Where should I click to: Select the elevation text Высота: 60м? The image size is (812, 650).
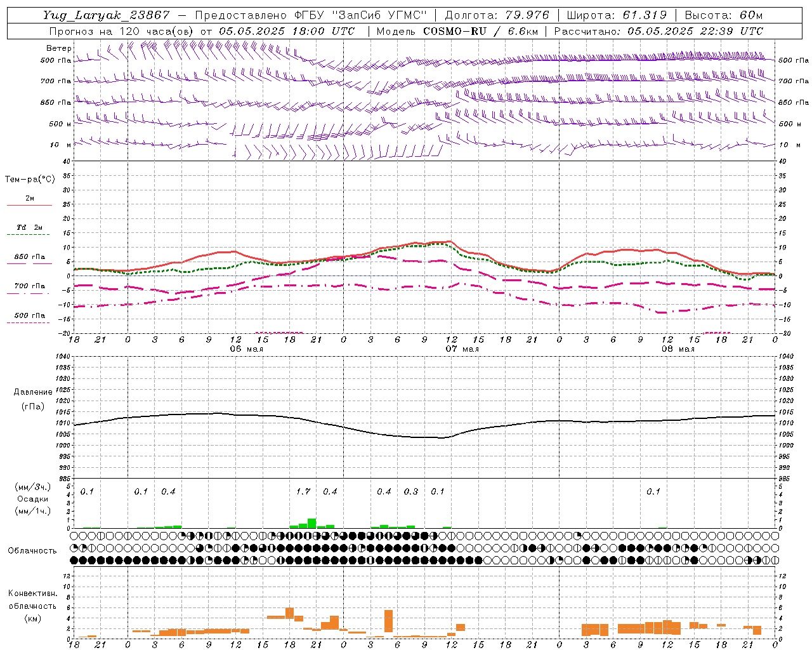724,15
